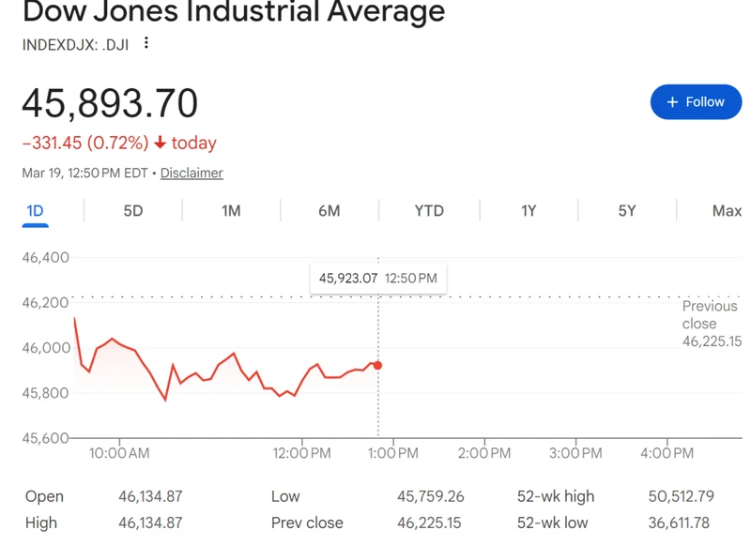Screen dimensions: 751x560
Task: Click the red down arrow next to today
Action: pos(161,143)
